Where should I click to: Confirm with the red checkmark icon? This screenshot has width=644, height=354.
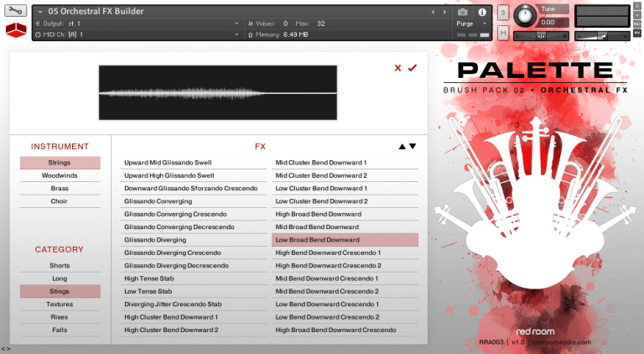(413, 68)
